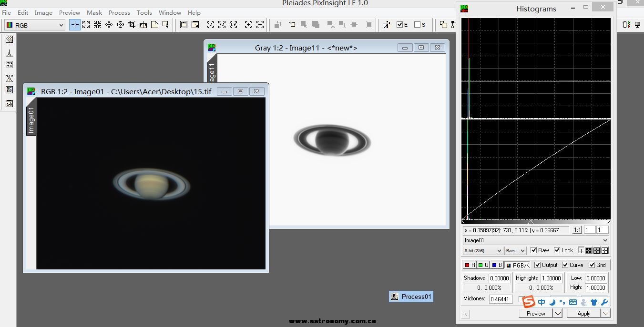Open the Mask menu

[x=94, y=12]
